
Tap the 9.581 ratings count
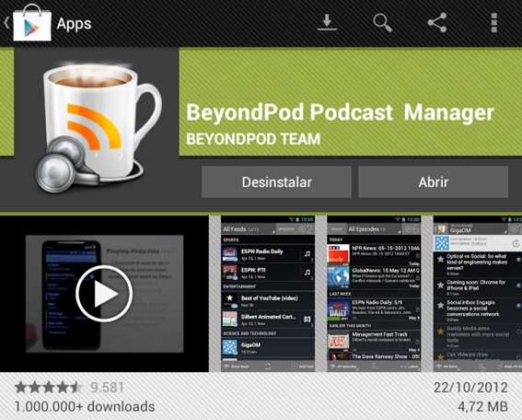point(107,388)
